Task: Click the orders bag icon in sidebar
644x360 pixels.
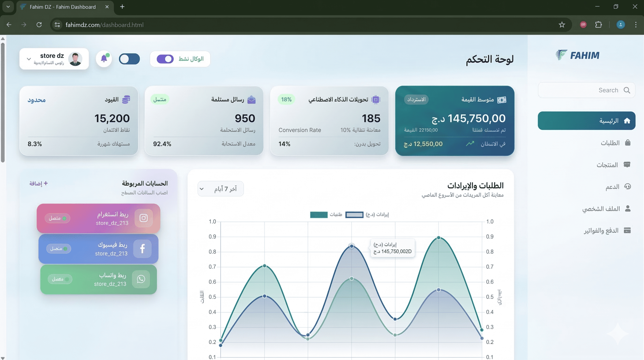Action: pos(628,142)
